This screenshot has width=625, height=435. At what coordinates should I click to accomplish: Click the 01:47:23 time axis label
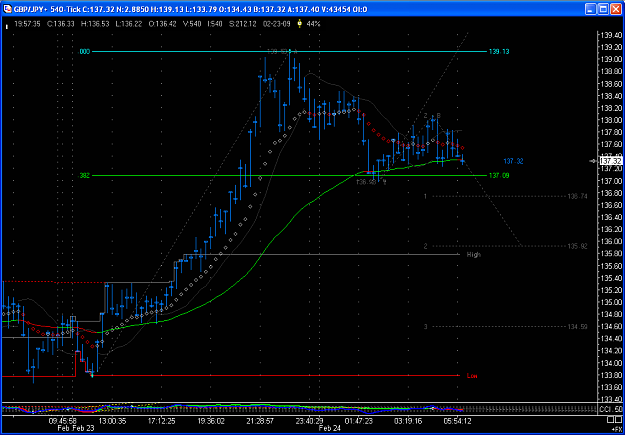point(360,421)
